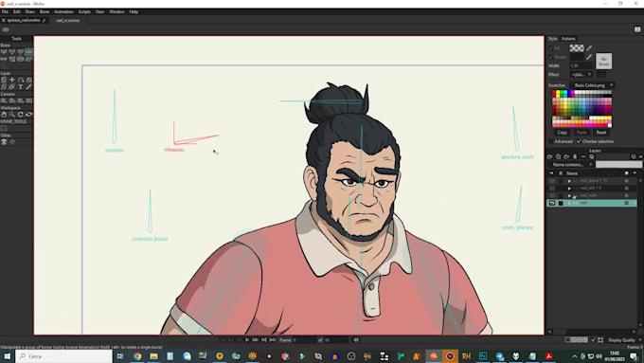Screen dimensions: 644x363
Task: Click the Stroke color eyedropper icon
Action: pyautogui.click(x=589, y=57)
